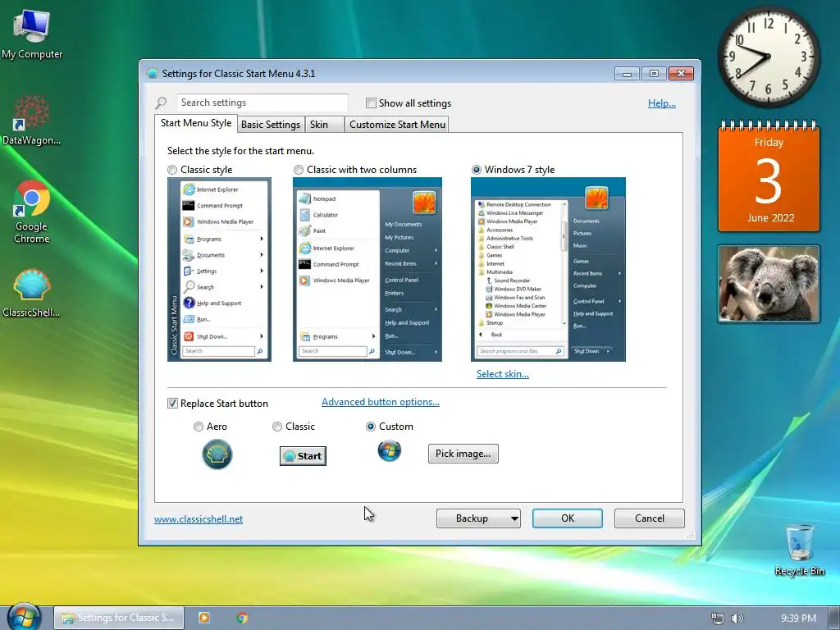The image size is (840, 630).
Task: Click the Select skin... link
Action: [x=503, y=374]
